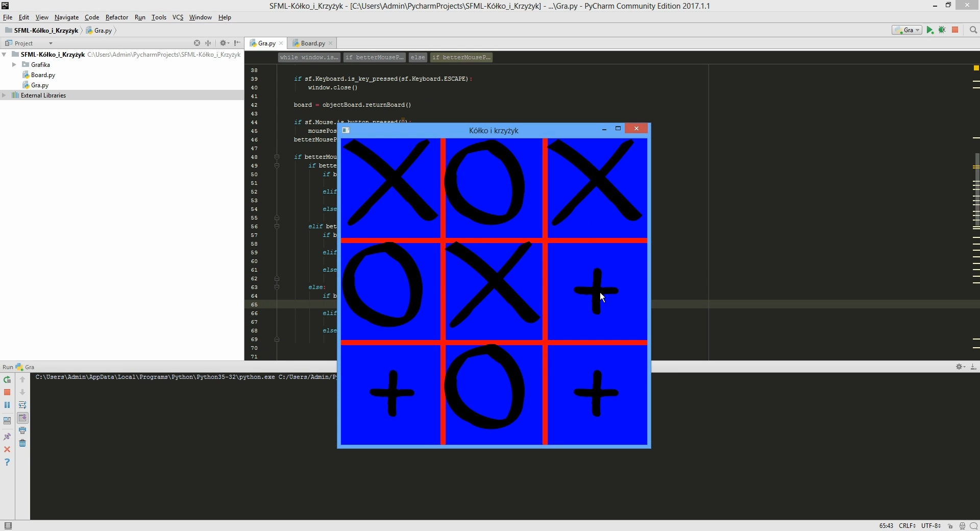
Task: Expand the Grafika folder
Action: [x=14, y=65]
